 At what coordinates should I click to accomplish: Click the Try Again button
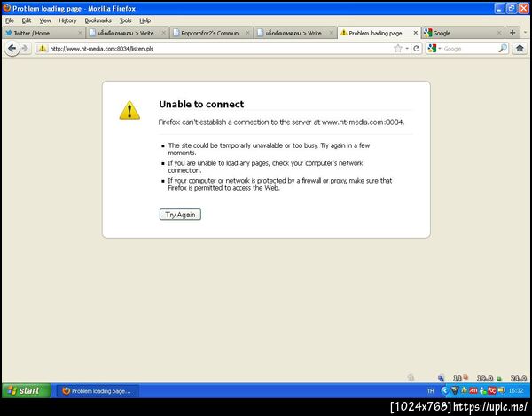(x=180, y=215)
